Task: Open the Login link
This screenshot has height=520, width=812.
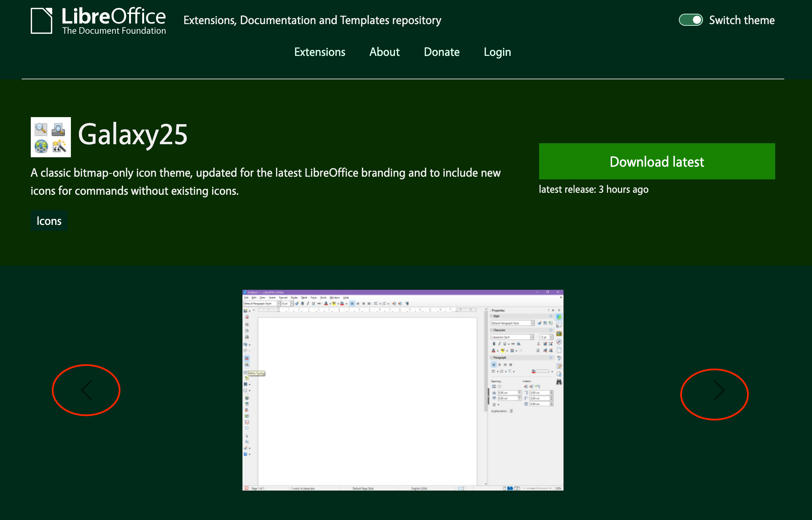Action: (497, 52)
